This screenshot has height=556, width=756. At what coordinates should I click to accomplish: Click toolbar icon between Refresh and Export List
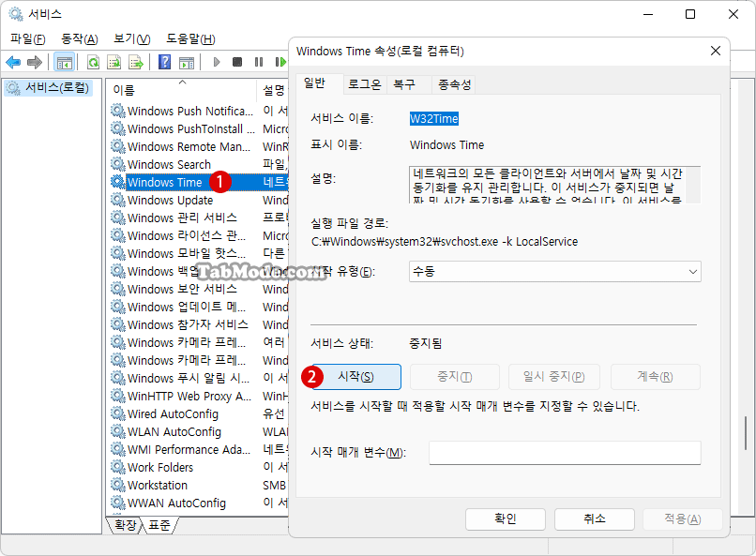114,62
